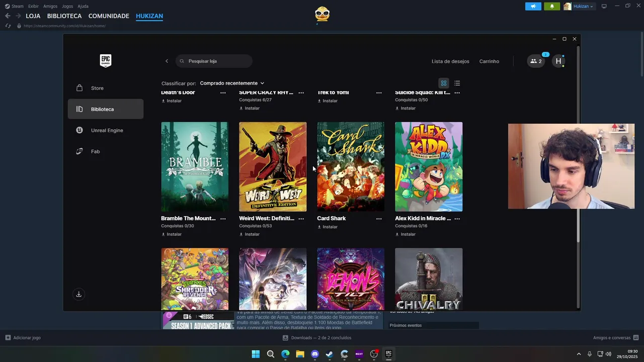Open HUKIZAN profile tab in Steam

click(149, 16)
